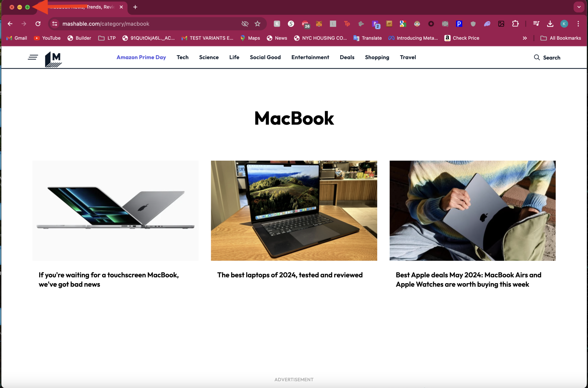This screenshot has height=388, width=588.
Task: Open the colorful Google g extension icon
Action: point(403,24)
